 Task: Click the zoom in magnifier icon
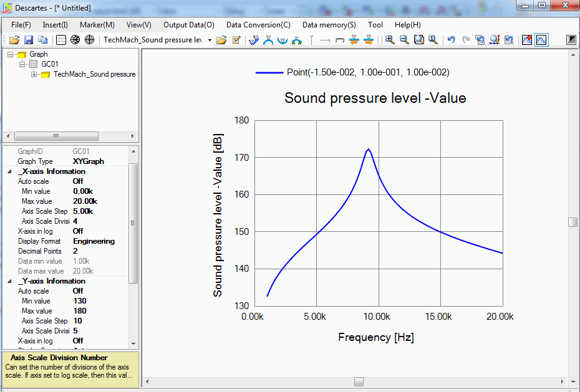click(x=390, y=40)
